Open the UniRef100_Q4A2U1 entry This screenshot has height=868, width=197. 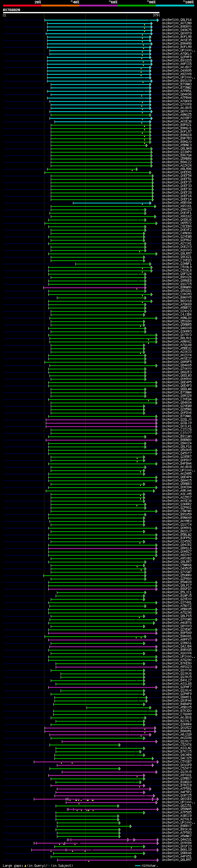coord(177,840)
